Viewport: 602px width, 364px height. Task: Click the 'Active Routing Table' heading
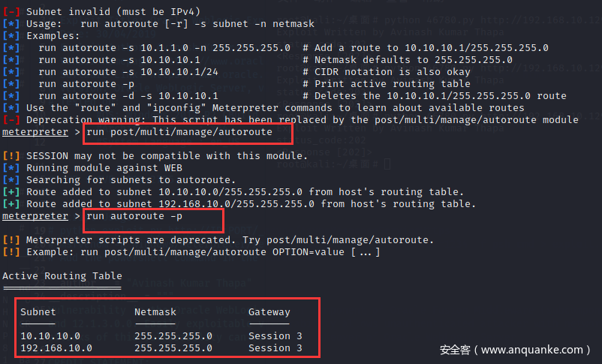62,275
